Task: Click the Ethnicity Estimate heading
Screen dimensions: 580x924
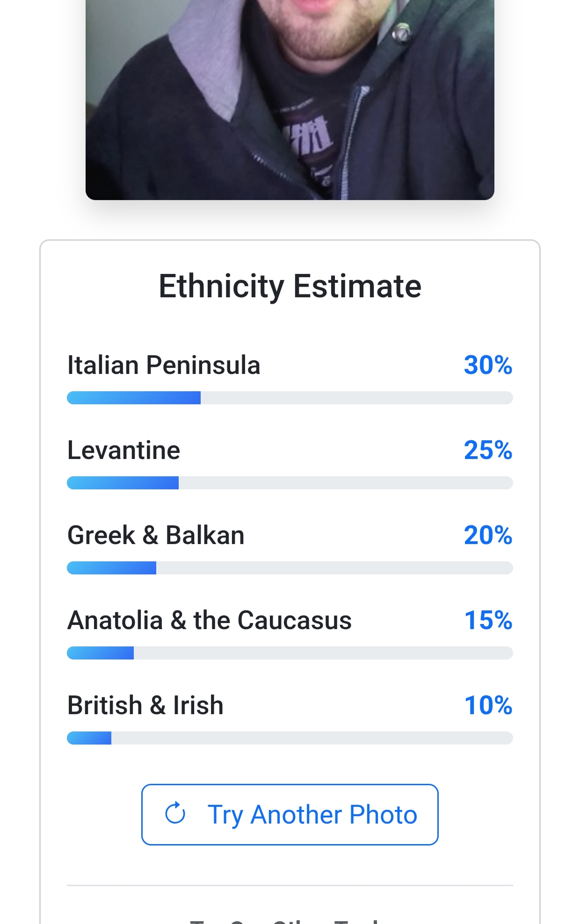Action: 290,286
